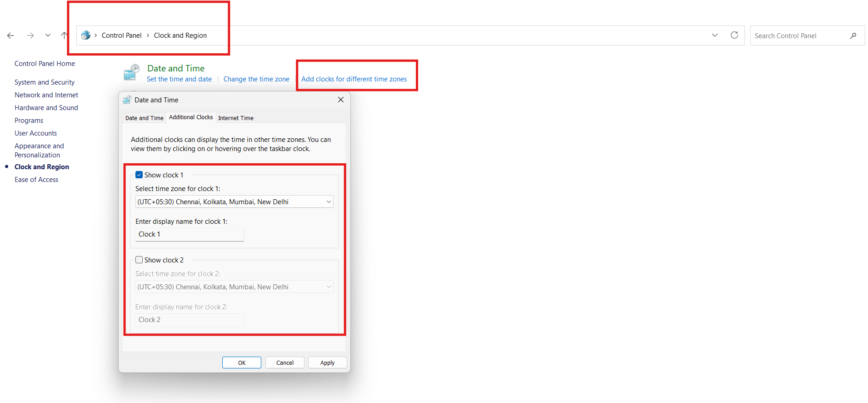Screen dimensions: 868x403
Task: Click the Apply button
Action: point(327,363)
